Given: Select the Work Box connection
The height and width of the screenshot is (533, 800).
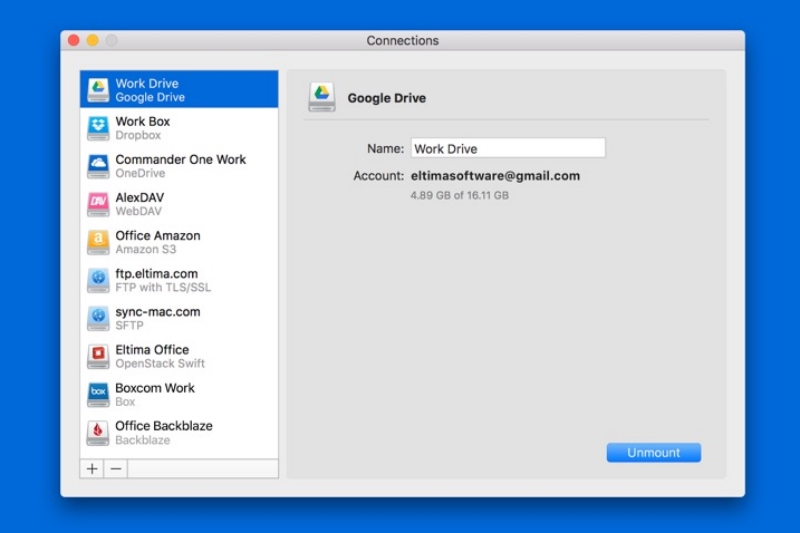Looking at the screenshot, I should click(179, 128).
